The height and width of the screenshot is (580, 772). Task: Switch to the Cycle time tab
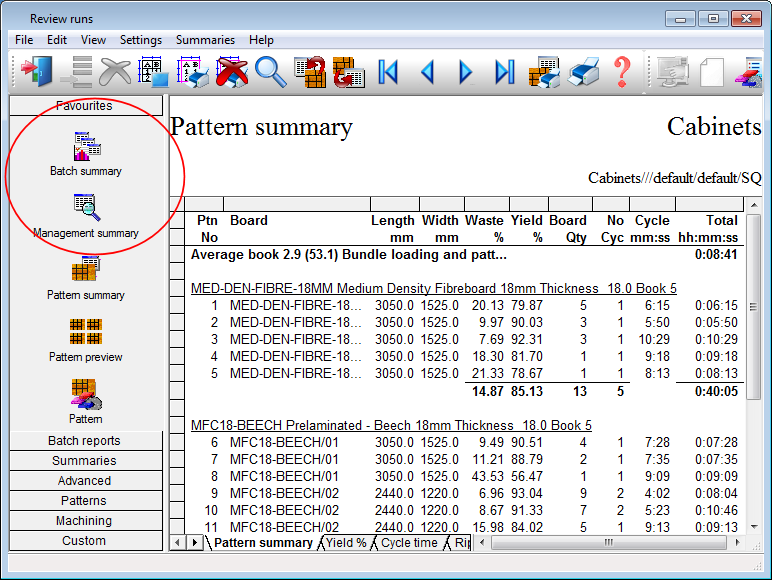pyautogui.click(x=409, y=543)
